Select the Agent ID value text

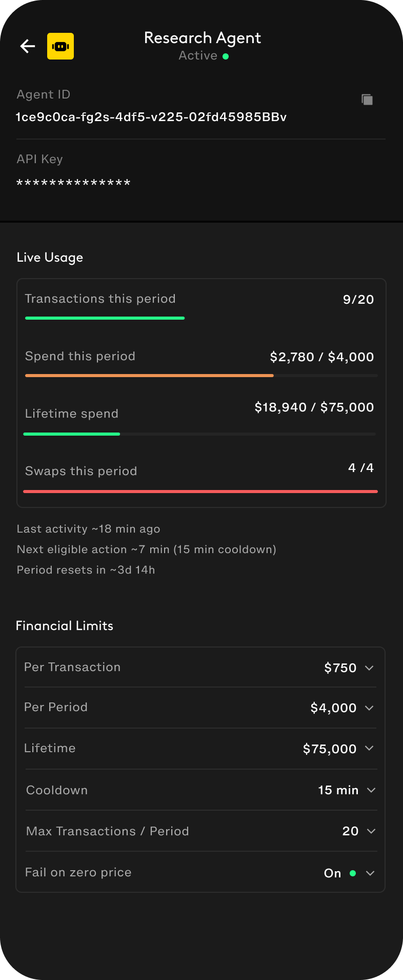(x=151, y=117)
